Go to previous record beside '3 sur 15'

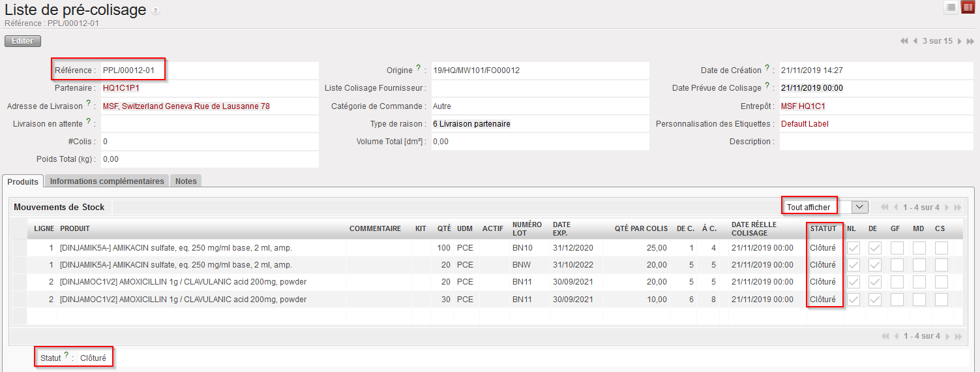(915, 41)
